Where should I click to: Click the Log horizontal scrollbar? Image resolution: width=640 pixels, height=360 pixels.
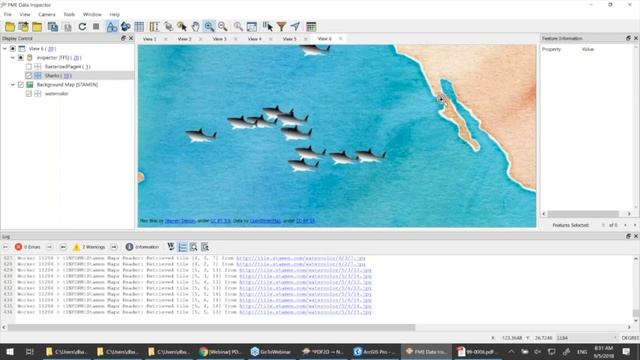click(211, 327)
